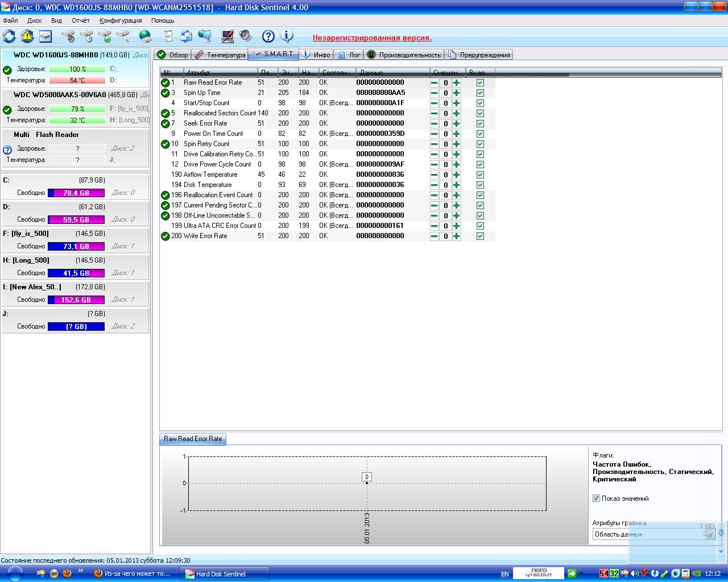Image resolution: width=728 pixels, height=582 pixels.
Task: Toggle the Power On Time Count checkbox
Action: pos(480,134)
